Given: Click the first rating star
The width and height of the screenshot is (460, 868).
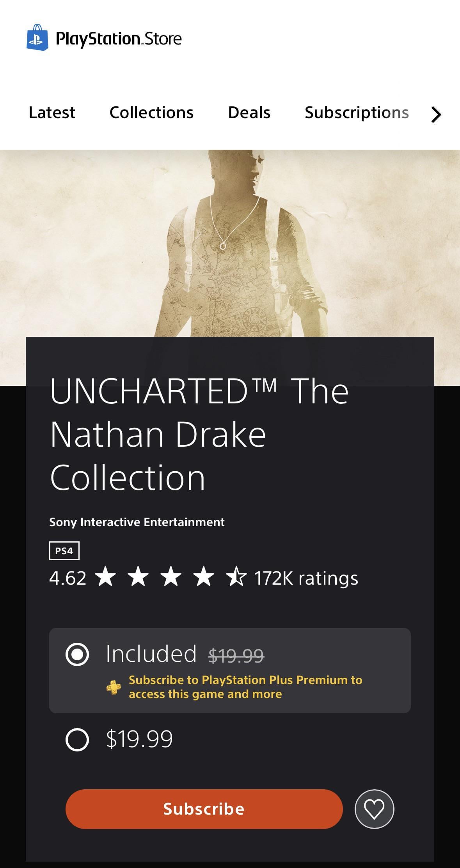Looking at the screenshot, I should pyautogui.click(x=105, y=577).
